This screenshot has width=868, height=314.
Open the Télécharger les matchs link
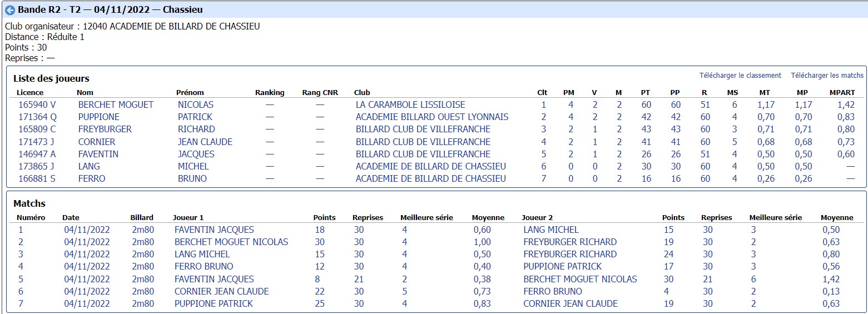click(827, 76)
